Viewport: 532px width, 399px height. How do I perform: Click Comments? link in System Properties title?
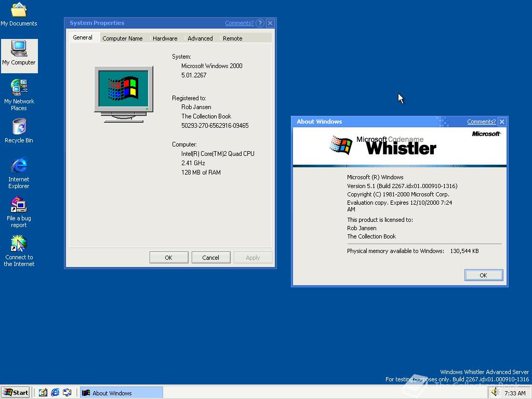(239, 23)
